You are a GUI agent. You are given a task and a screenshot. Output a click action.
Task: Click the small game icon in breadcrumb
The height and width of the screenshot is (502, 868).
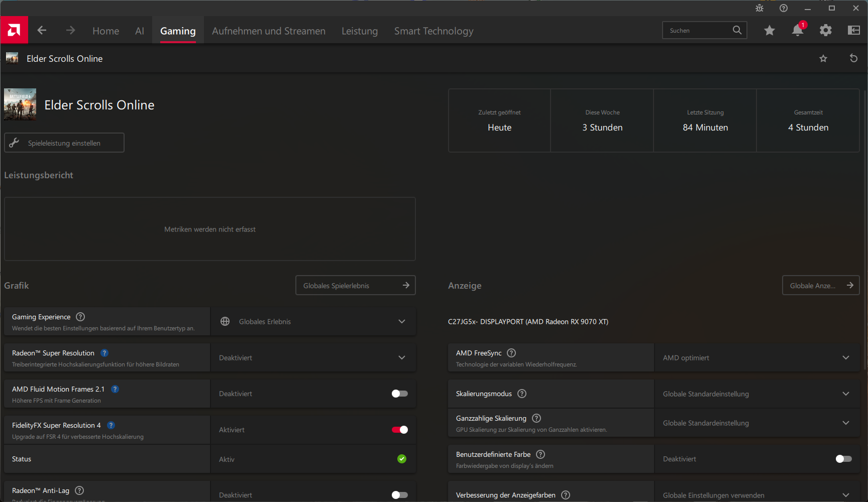[x=12, y=58]
